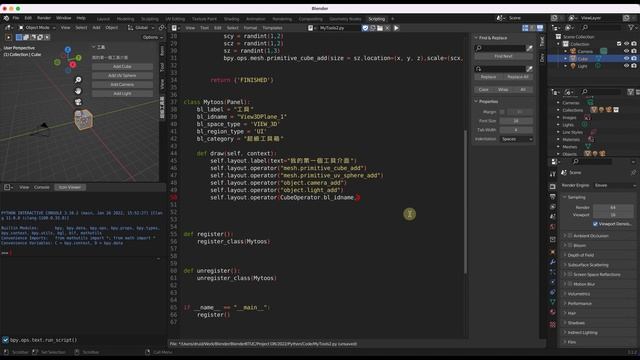Open the console editor type selector icon
Screen dimensions: 640x360
pyautogui.click(x=8, y=187)
